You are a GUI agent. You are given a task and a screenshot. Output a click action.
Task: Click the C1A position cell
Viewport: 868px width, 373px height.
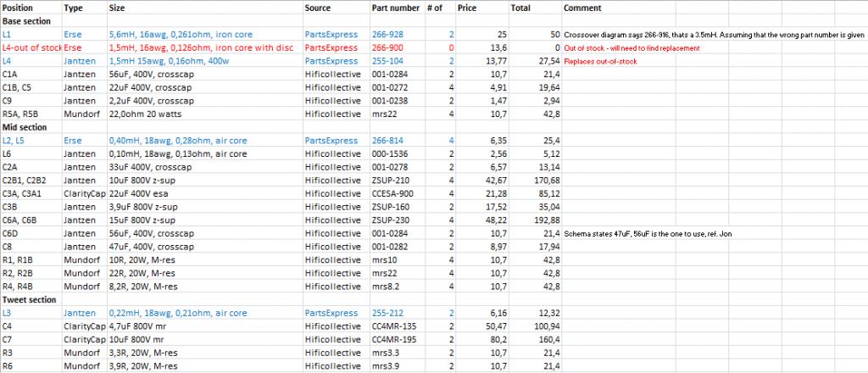pyautogui.click(x=31, y=74)
